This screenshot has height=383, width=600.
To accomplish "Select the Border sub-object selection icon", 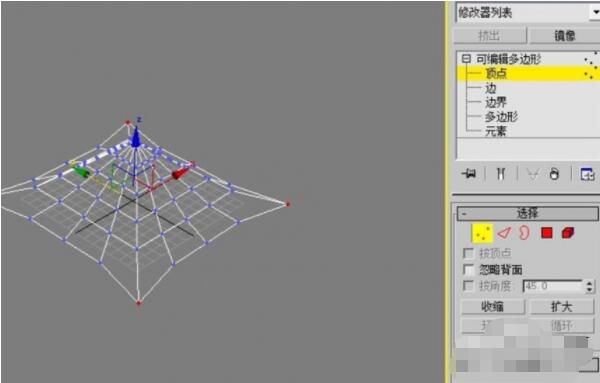I will tap(524, 233).
